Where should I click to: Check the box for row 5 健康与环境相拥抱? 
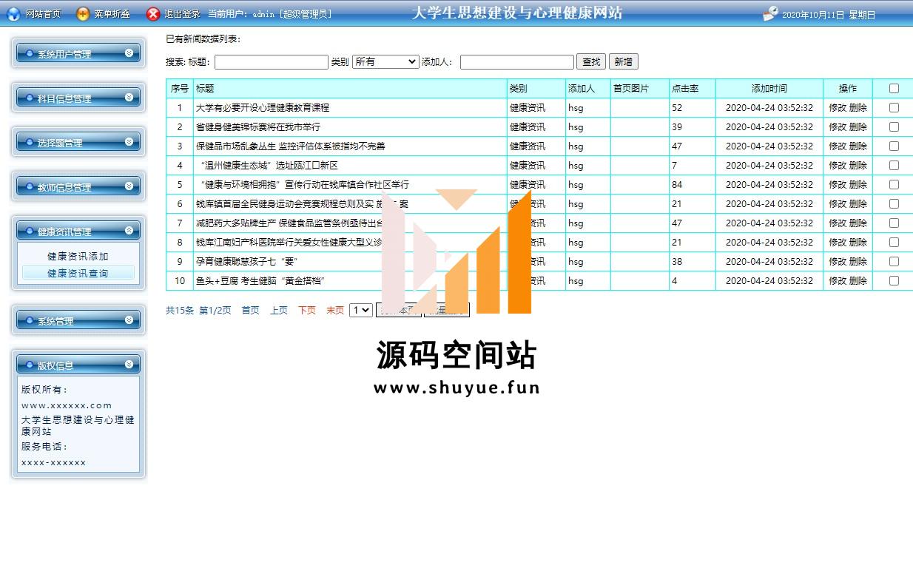pyautogui.click(x=894, y=184)
